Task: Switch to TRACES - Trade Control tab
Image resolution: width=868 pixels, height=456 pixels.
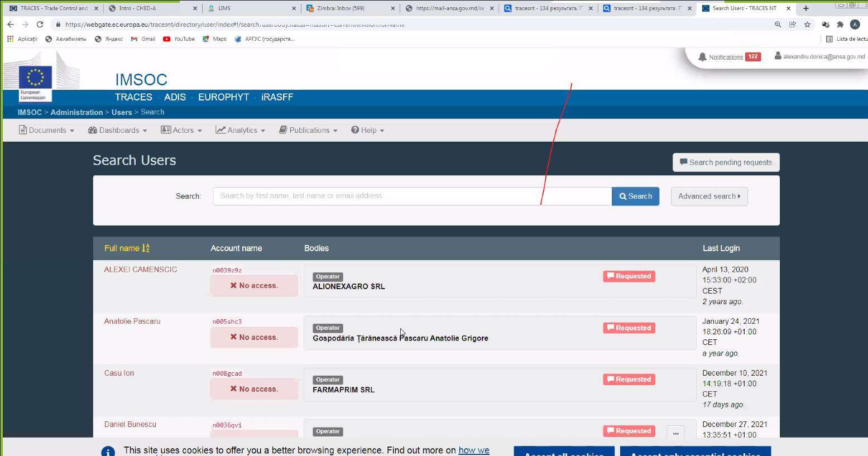Action: (x=53, y=8)
